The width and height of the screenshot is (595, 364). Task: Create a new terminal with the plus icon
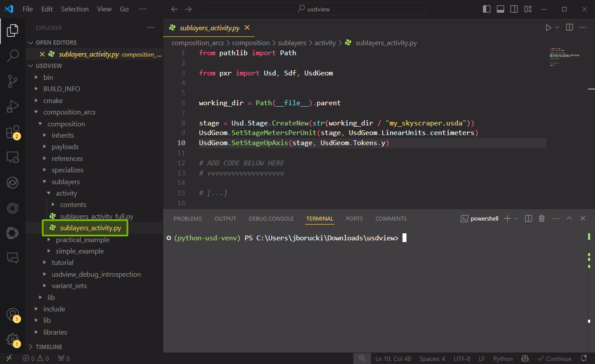tap(507, 218)
